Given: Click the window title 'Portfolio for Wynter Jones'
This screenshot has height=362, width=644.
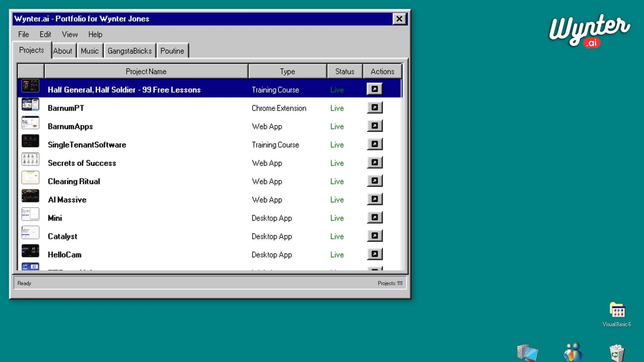Looking at the screenshot, I should point(102,19).
